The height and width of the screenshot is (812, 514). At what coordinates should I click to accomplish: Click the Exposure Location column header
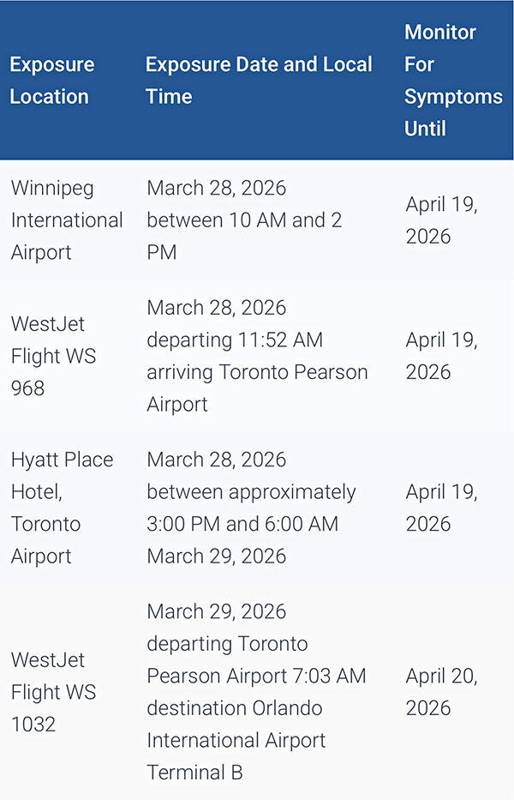tap(52, 81)
